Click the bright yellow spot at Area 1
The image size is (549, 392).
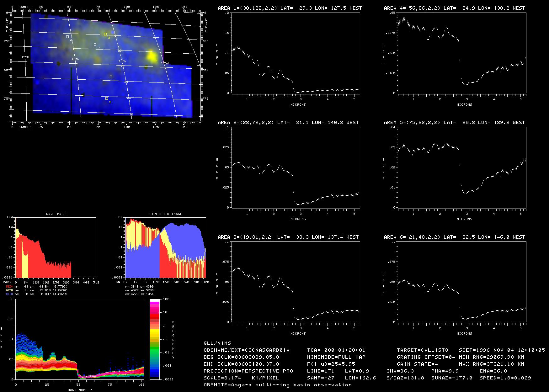(x=152, y=56)
